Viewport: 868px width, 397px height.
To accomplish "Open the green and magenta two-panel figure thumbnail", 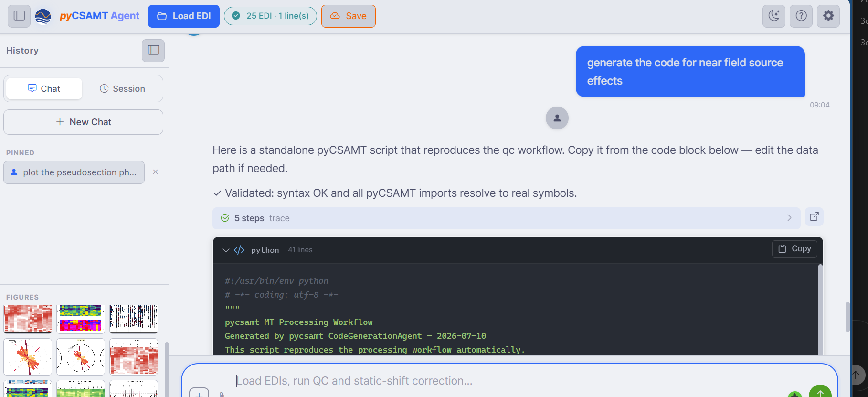I will click(x=81, y=319).
